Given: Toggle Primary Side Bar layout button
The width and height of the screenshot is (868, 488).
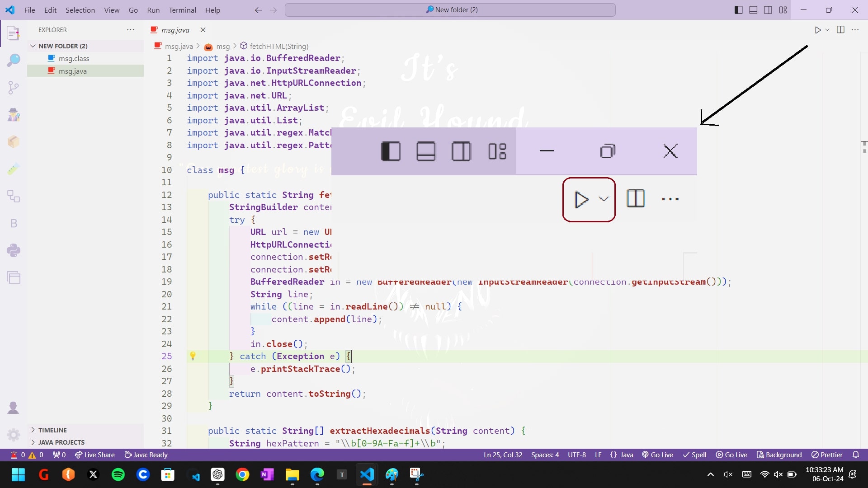Looking at the screenshot, I should click(738, 10).
